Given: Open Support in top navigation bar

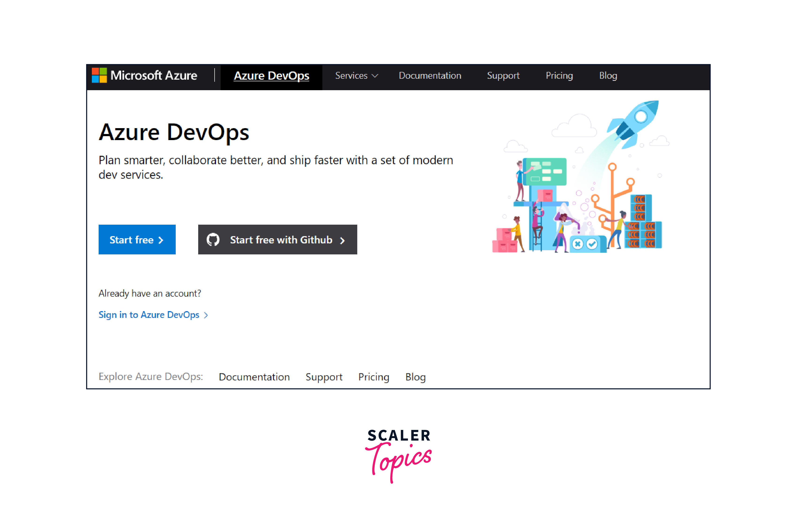Looking at the screenshot, I should coord(503,76).
